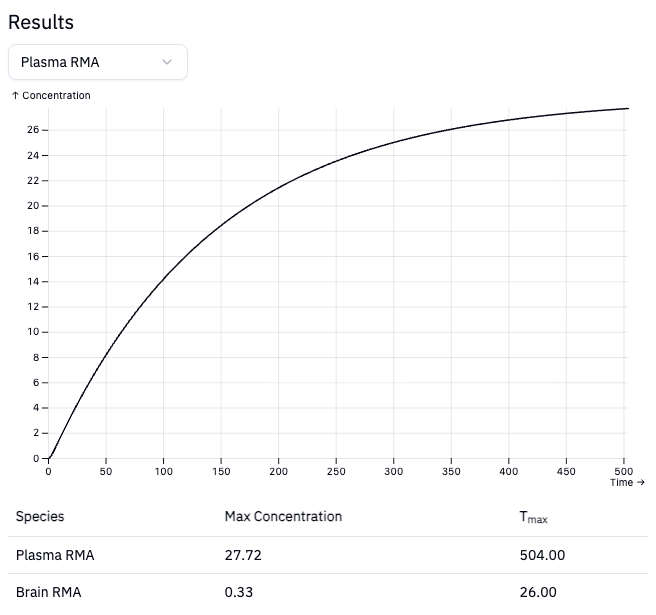Click the Results heading

point(41,22)
